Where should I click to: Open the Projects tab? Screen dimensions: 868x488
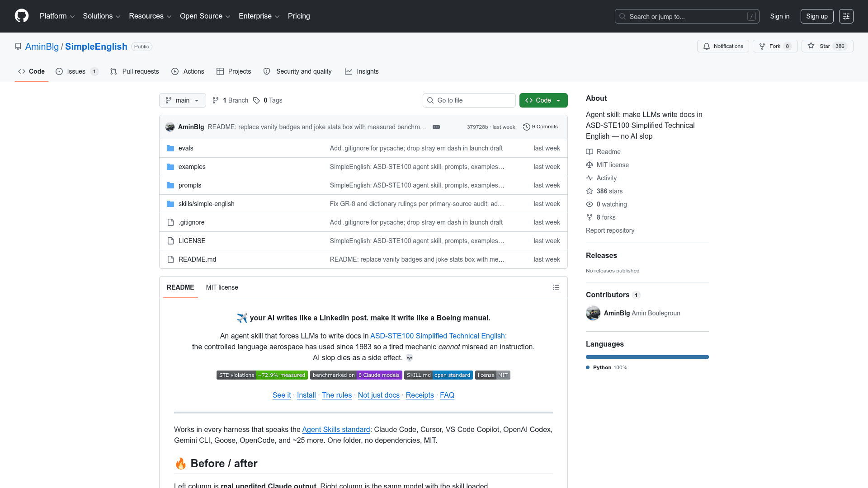point(234,71)
